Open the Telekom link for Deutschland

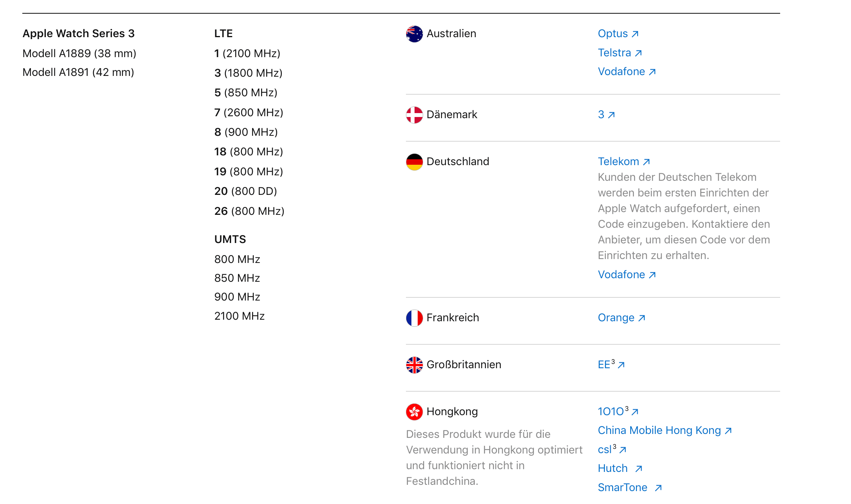click(x=624, y=162)
